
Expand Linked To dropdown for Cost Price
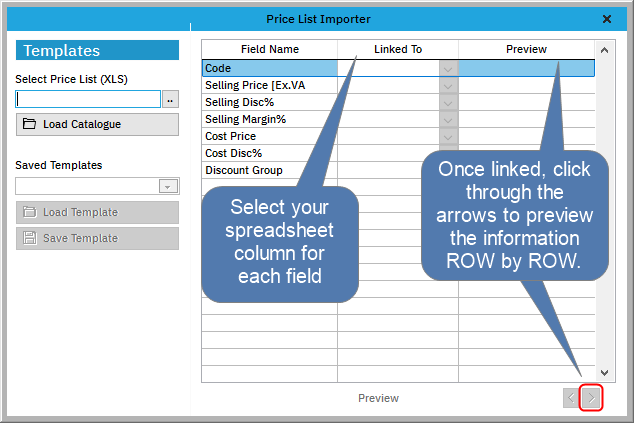448,137
